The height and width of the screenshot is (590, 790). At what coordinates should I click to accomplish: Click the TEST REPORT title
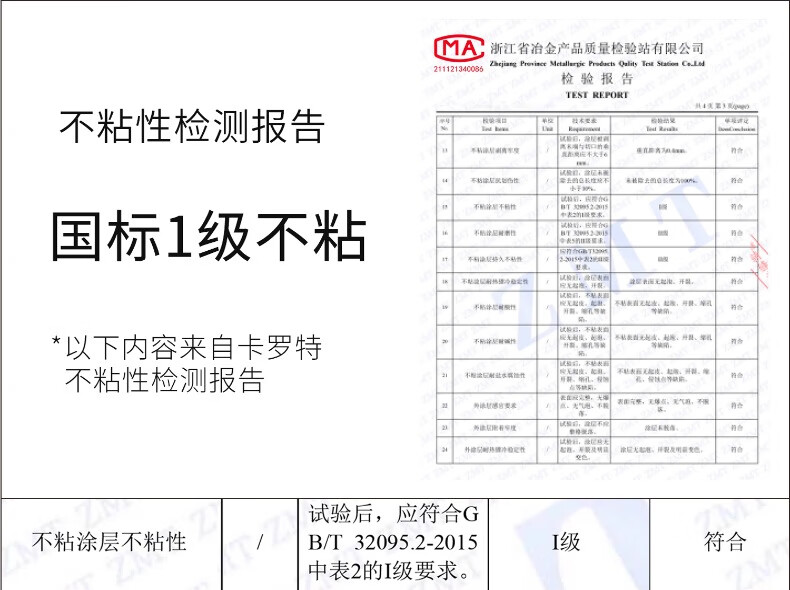pyautogui.click(x=597, y=95)
